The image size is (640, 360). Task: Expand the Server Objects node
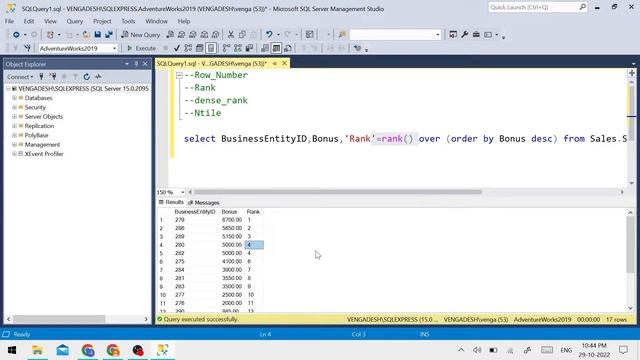pos(14,117)
